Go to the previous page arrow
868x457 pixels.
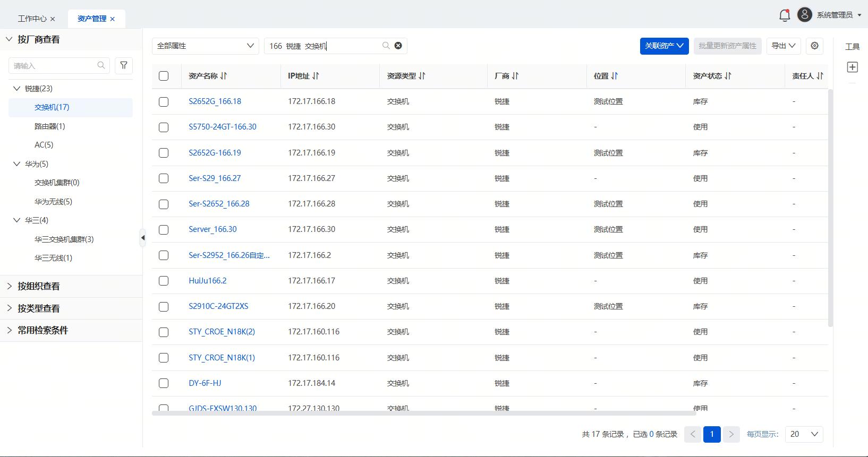coord(693,434)
